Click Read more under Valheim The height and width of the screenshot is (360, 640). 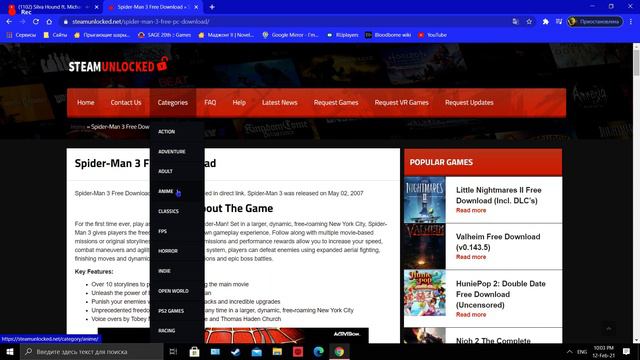click(x=471, y=257)
